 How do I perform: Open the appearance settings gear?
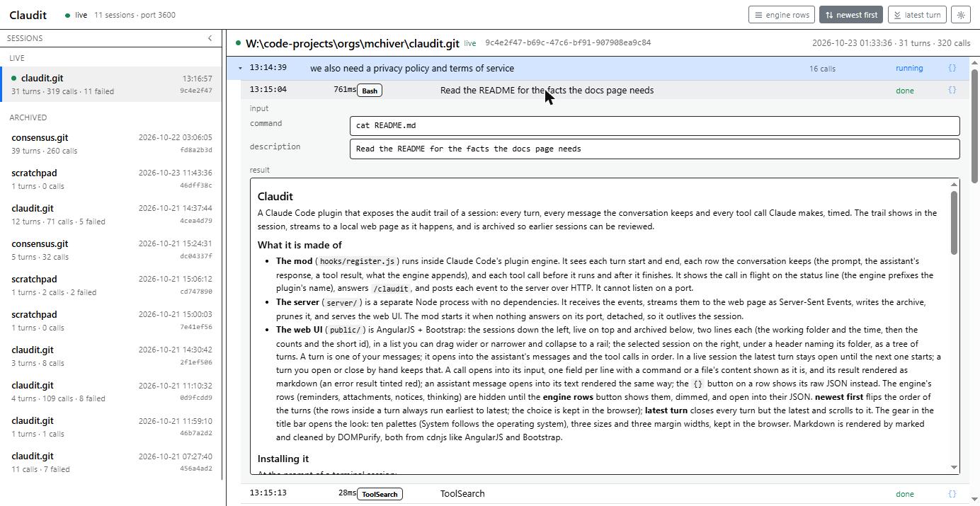961,14
